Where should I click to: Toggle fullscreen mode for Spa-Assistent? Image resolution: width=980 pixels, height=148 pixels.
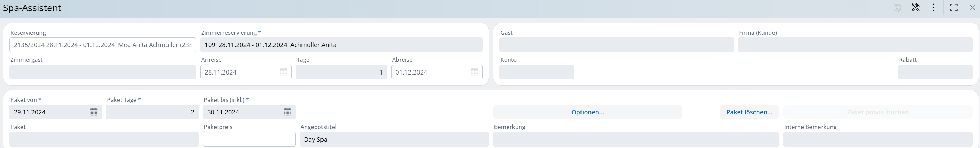[954, 8]
